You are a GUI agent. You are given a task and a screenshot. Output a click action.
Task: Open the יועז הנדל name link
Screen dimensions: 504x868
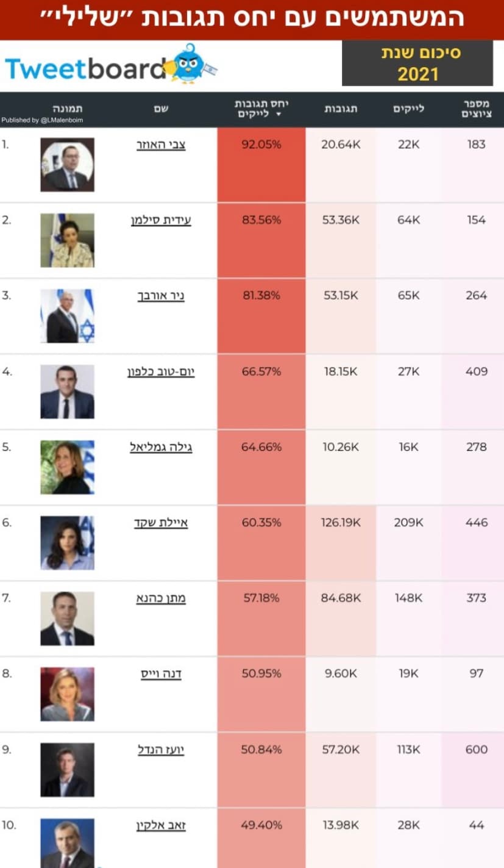coord(161,750)
